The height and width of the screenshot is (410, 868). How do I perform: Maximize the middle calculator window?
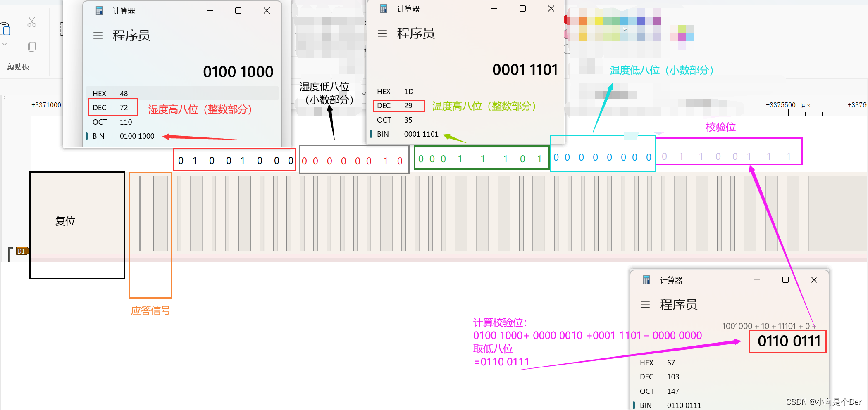point(522,9)
